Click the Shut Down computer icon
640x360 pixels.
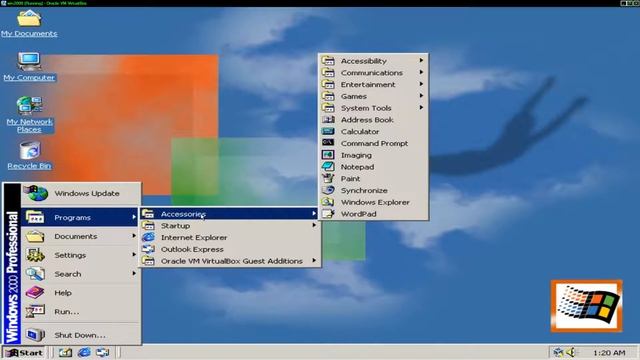tap(35, 335)
